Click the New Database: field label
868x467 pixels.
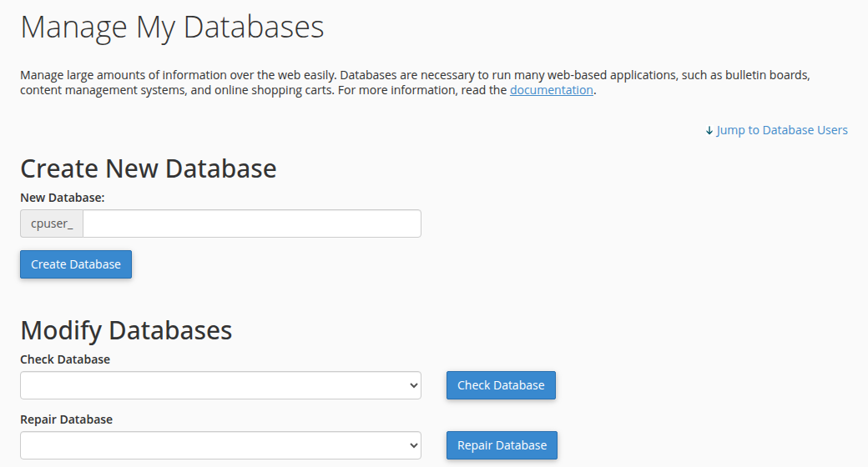click(63, 198)
